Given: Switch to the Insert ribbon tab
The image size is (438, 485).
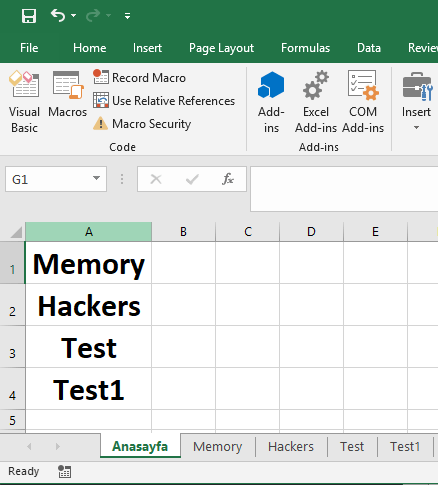Looking at the screenshot, I should (x=147, y=48).
